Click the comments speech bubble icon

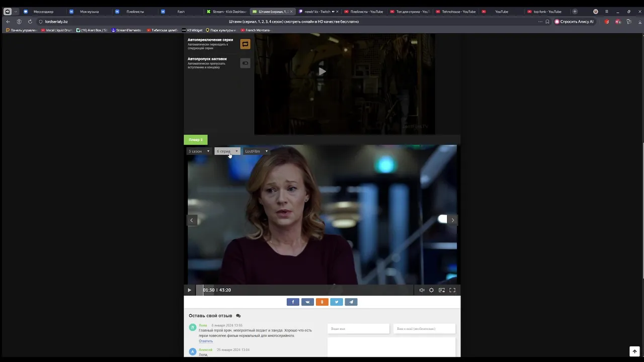point(238,316)
